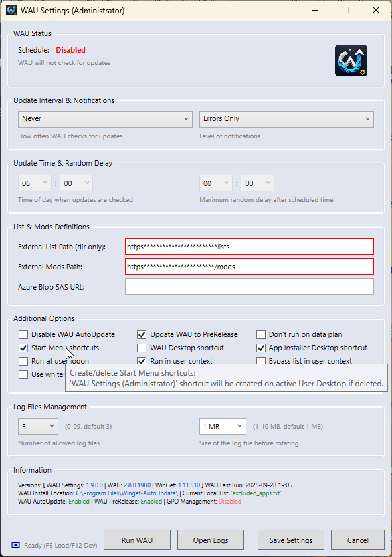The height and width of the screenshot is (557, 392).
Task: Click the External List Path input field
Action: (x=249, y=247)
